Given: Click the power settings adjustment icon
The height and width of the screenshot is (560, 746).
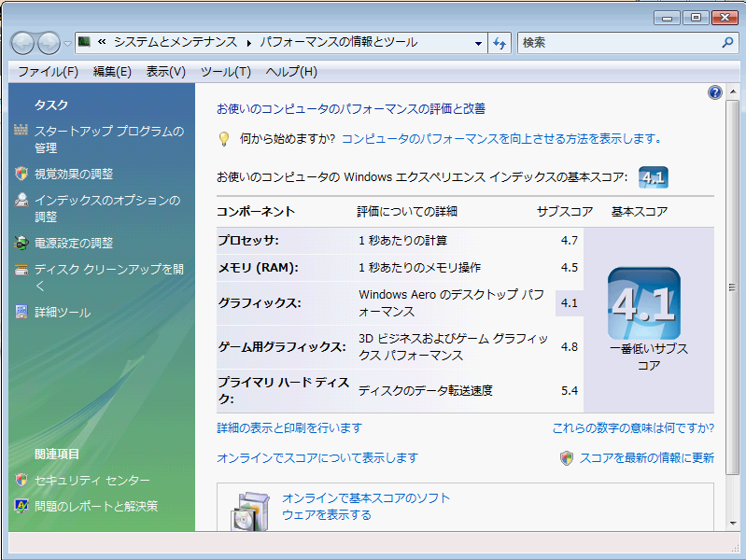Looking at the screenshot, I should (21, 243).
